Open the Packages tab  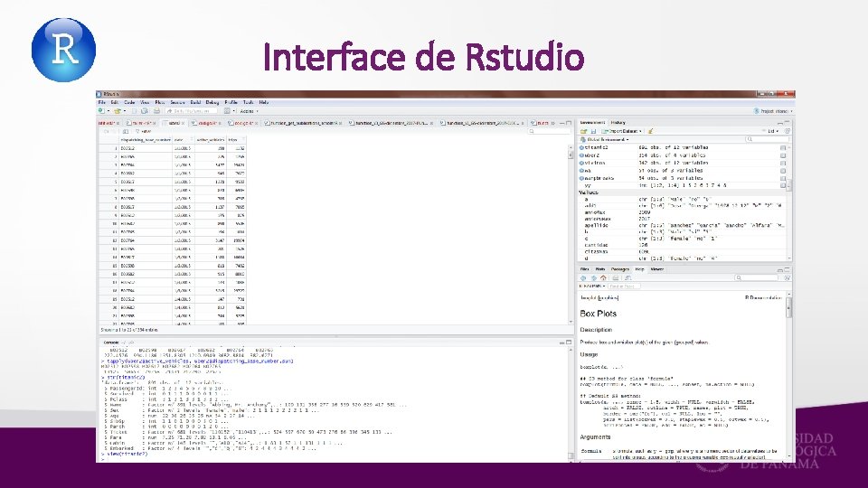pyautogui.click(x=620, y=269)
